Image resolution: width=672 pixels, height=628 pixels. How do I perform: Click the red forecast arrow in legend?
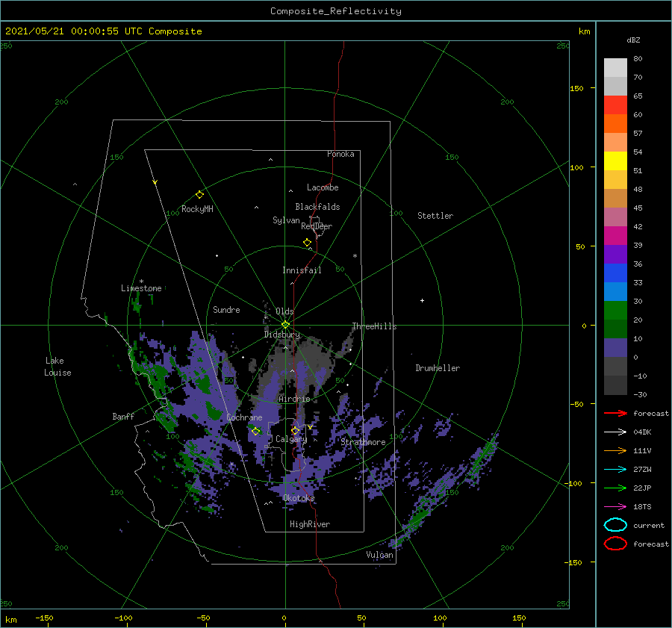tap(615, 413)
